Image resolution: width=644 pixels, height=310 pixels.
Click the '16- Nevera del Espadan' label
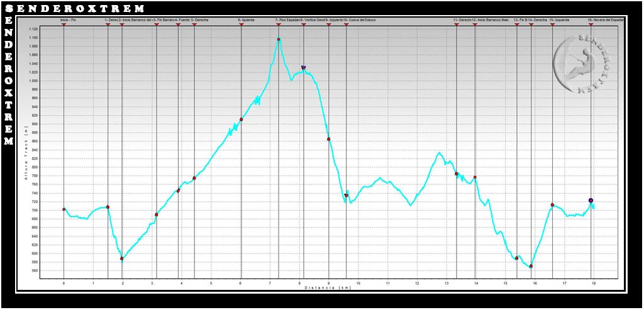[x=606, y=19]
